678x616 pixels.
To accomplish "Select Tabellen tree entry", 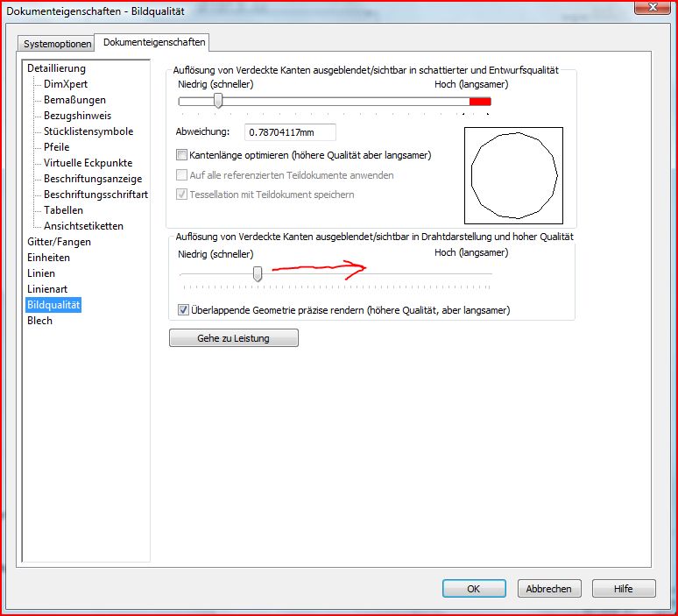I will point(63,210).
